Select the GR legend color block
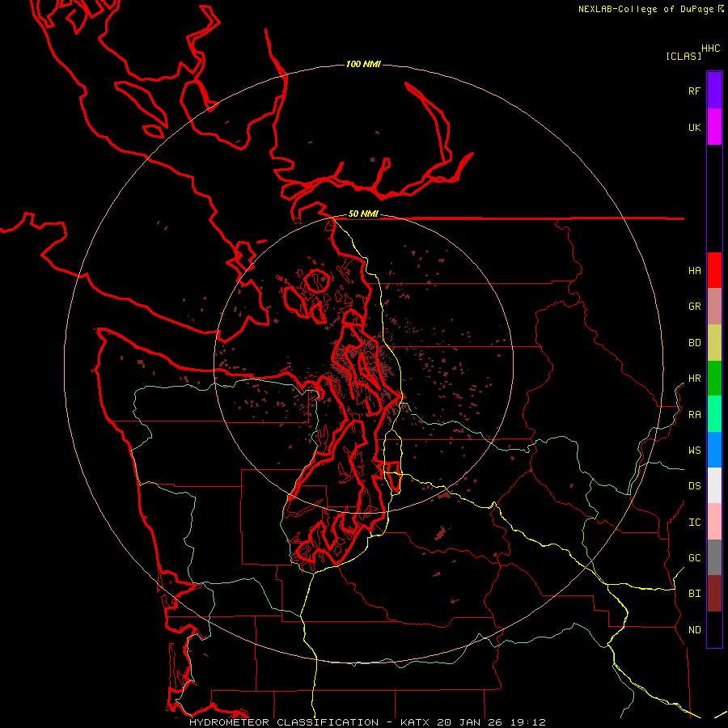Screen dimensions: 728x728 pos(714,306)
